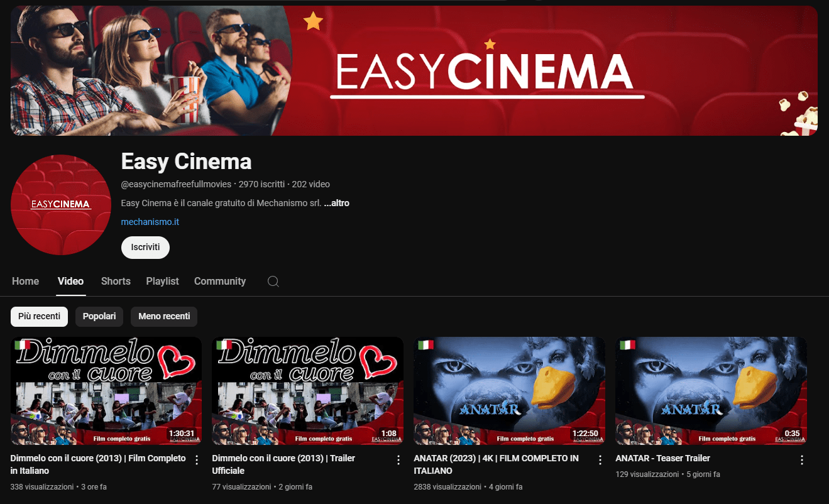This screenshot has height=504, width=829.
Task: Click the 2838 visualizzazioni text
Action: [447, 487]
